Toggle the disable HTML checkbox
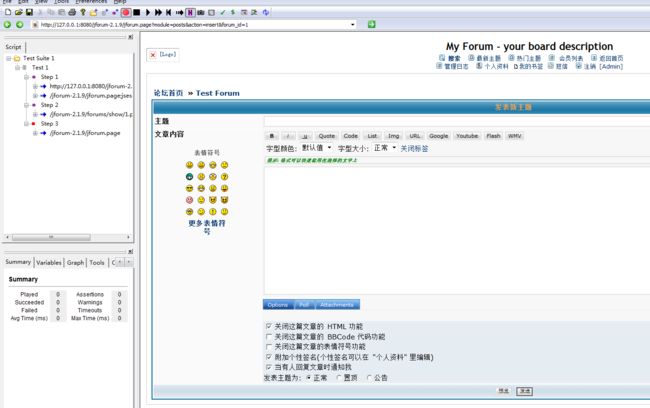This screenshot has height=408, width=650. pos(269,326)
